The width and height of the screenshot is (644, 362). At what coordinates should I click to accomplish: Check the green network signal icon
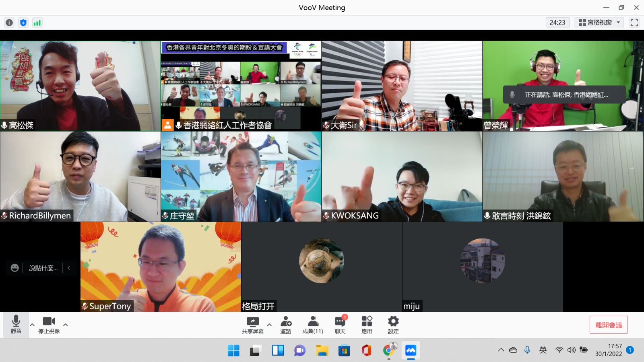pyautogui.click(x=37, y=23)
